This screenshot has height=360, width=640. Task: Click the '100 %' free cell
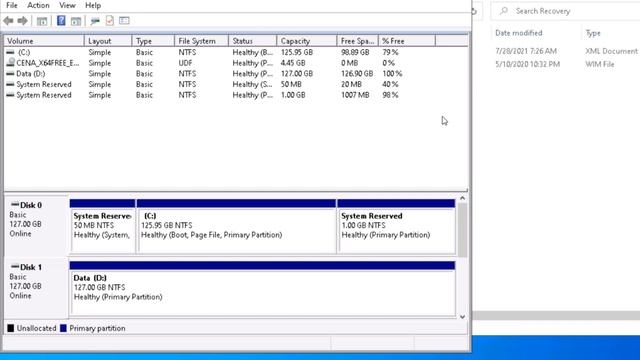pyautogui.click(x=392, y=73)
